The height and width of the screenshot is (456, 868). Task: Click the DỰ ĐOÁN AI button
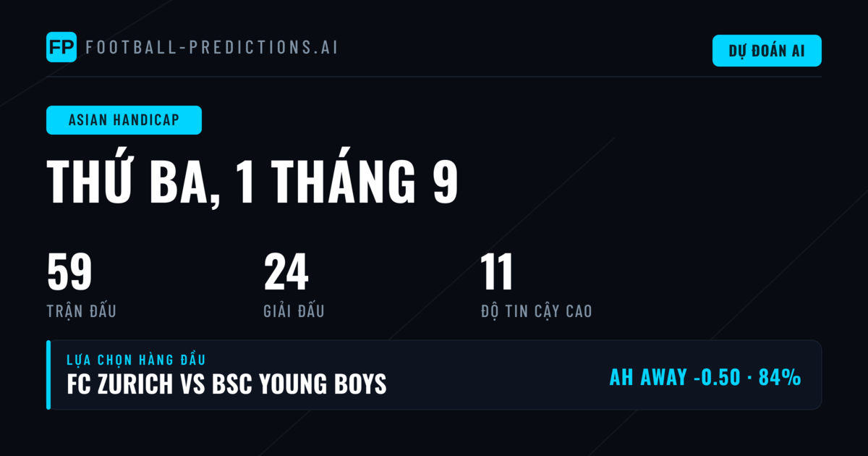click(767, 51)
